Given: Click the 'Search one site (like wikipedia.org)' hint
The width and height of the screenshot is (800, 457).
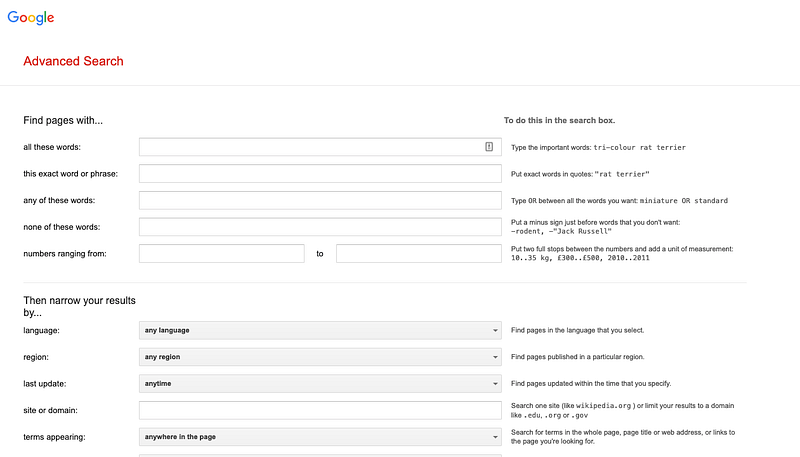Looking at the screenshot, I should click(x=622, y=410).
